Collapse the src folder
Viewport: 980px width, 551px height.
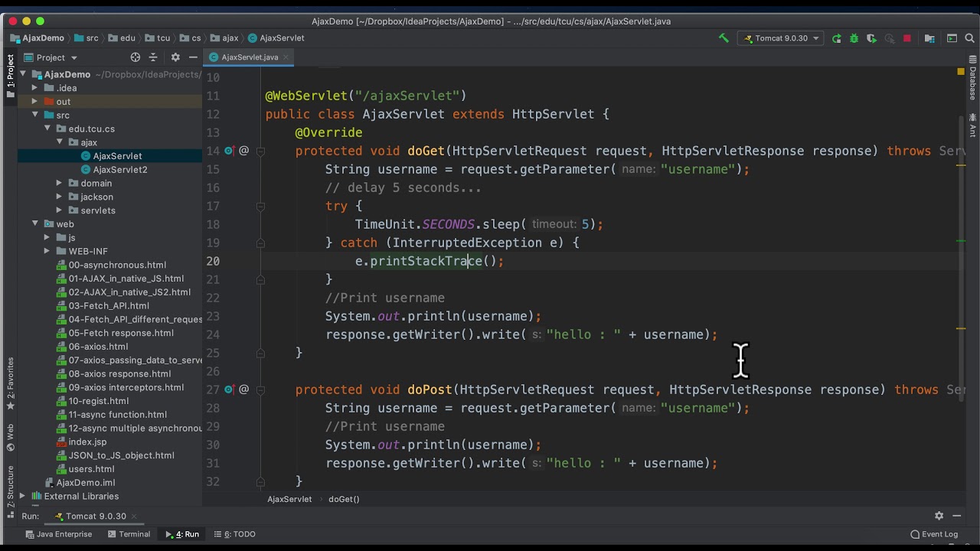pos(34,115)
